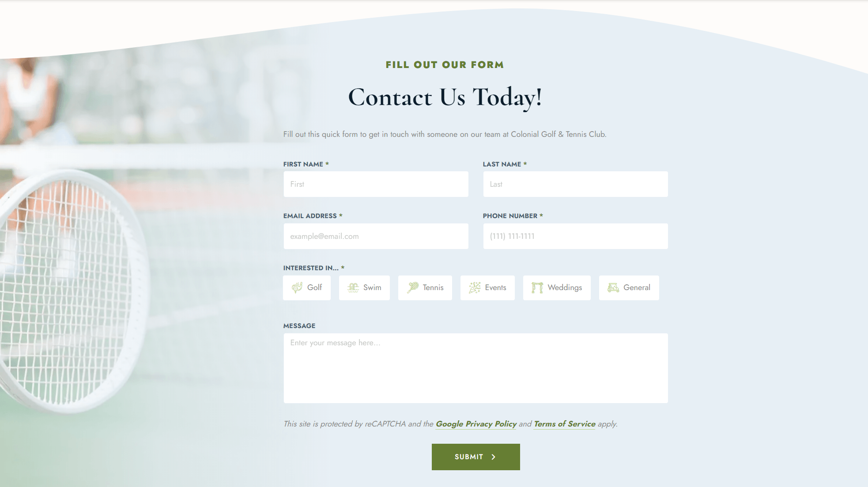Expand the email address field options
The image size is (868, 487).
(375, 235)
